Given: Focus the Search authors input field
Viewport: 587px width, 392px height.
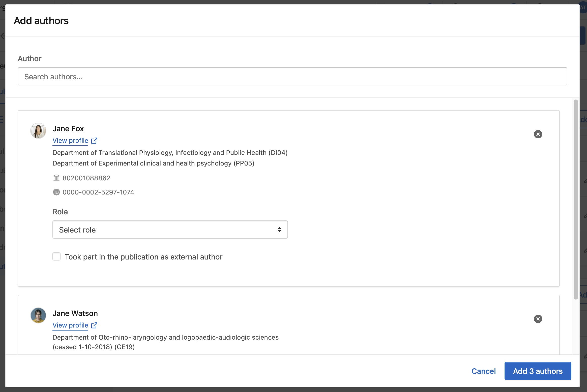Looking at the screenshot, I should click(292, 77).
